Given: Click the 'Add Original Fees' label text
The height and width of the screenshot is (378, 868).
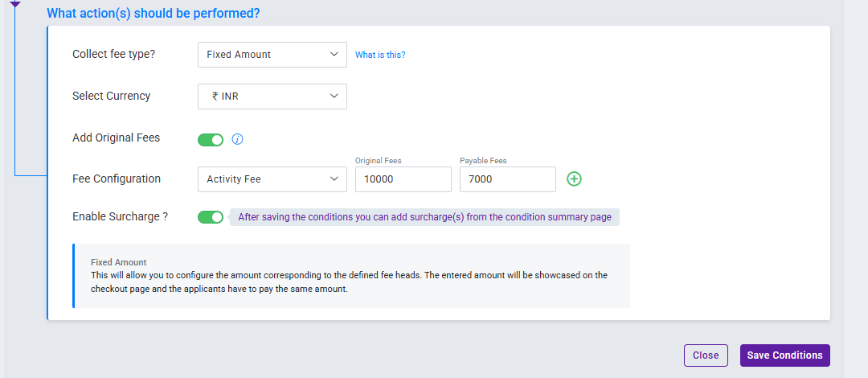Looking at the screenshot, I should coord(116,138).
